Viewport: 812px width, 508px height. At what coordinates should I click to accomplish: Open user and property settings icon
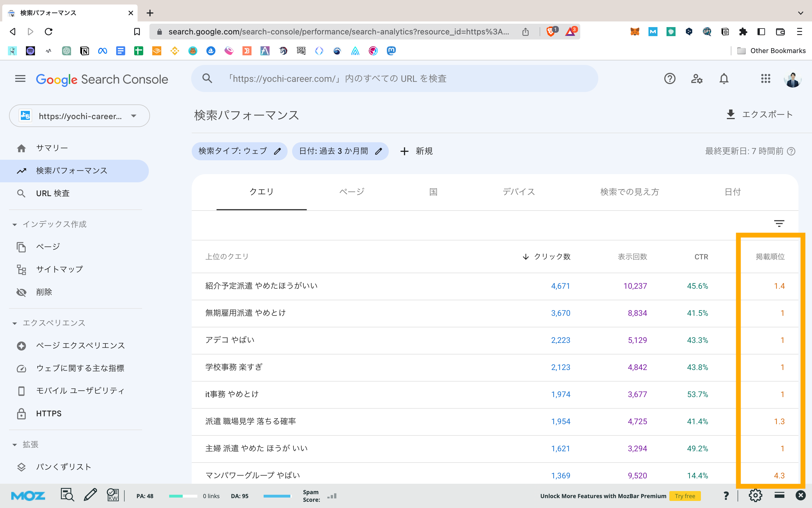point(697,79)
